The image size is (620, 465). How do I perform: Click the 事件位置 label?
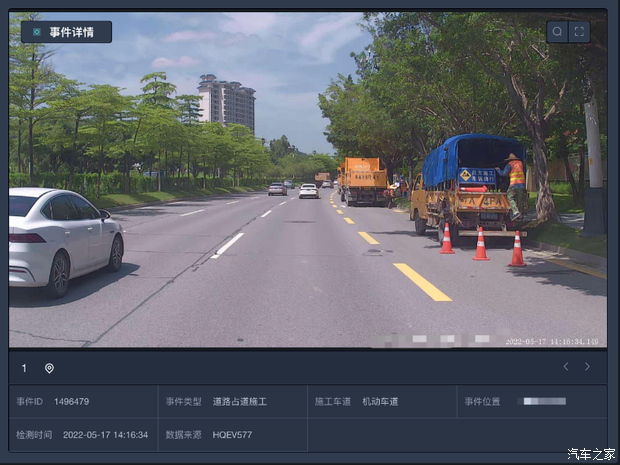click(x=482, y=402)
